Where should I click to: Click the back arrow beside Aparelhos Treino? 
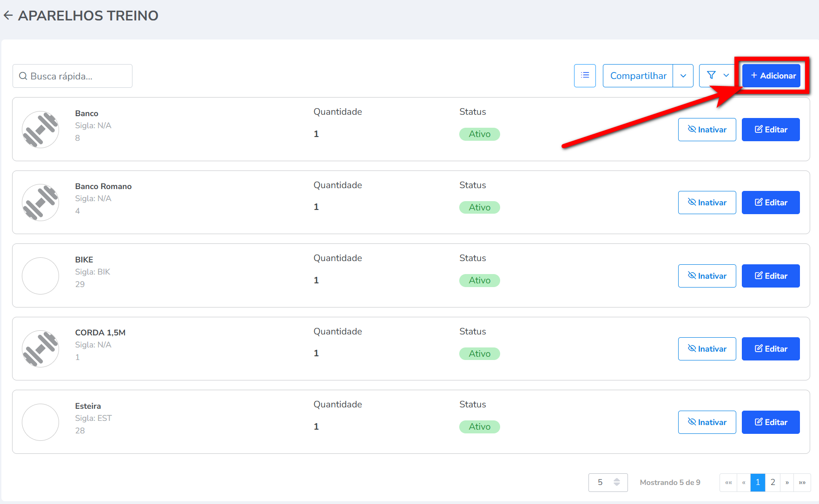(8, 16)
